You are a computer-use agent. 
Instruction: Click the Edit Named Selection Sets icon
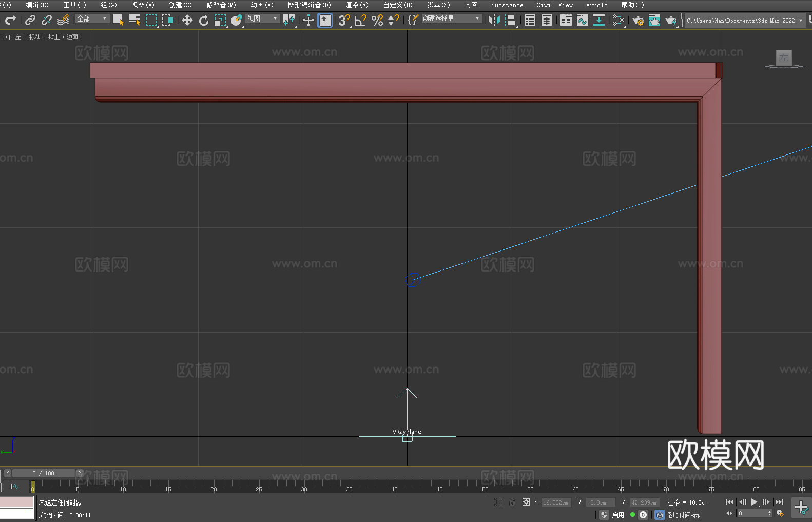413,20
